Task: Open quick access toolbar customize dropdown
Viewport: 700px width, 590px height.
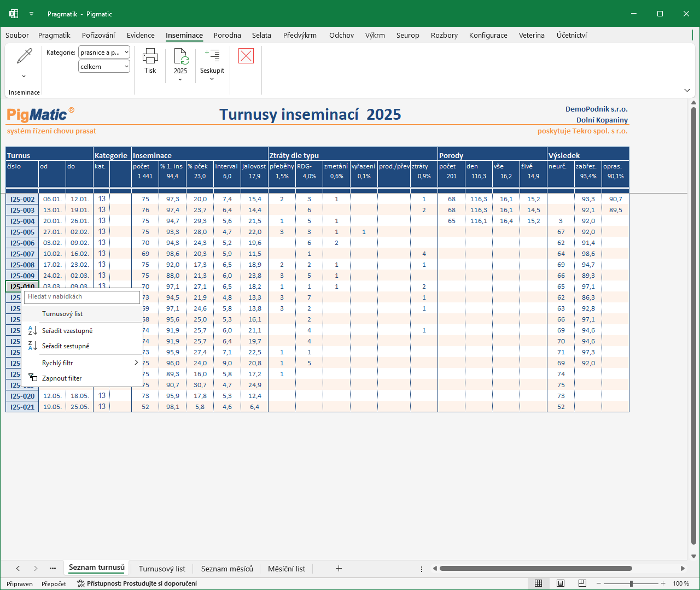Action: [x=32, y=14]
